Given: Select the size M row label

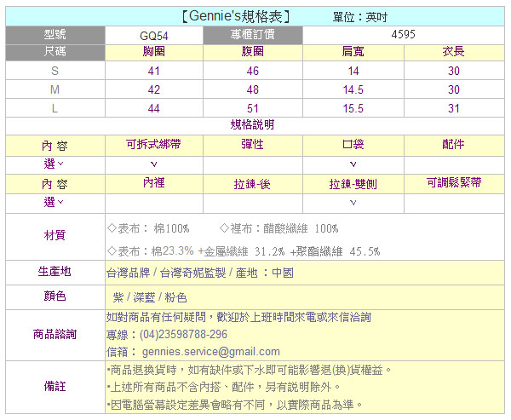Looking at the screenshot, I should coord(55,89).
